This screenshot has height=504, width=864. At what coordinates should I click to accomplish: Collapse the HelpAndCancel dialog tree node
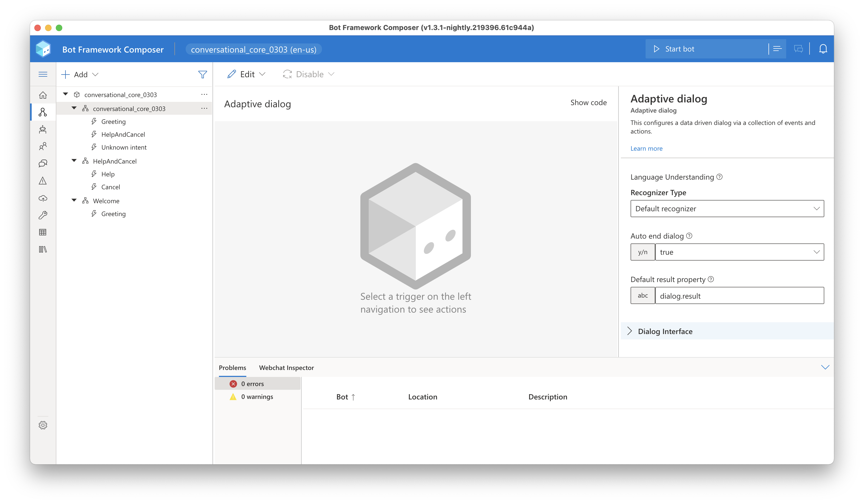click(x=74, y=161)
